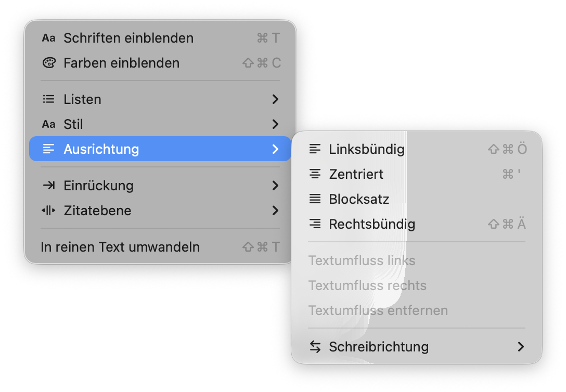The width and height of the screenshot is (566, 392).
Task: Click the justify icon beside Blocksatz
Action: (x=315, y=199)
